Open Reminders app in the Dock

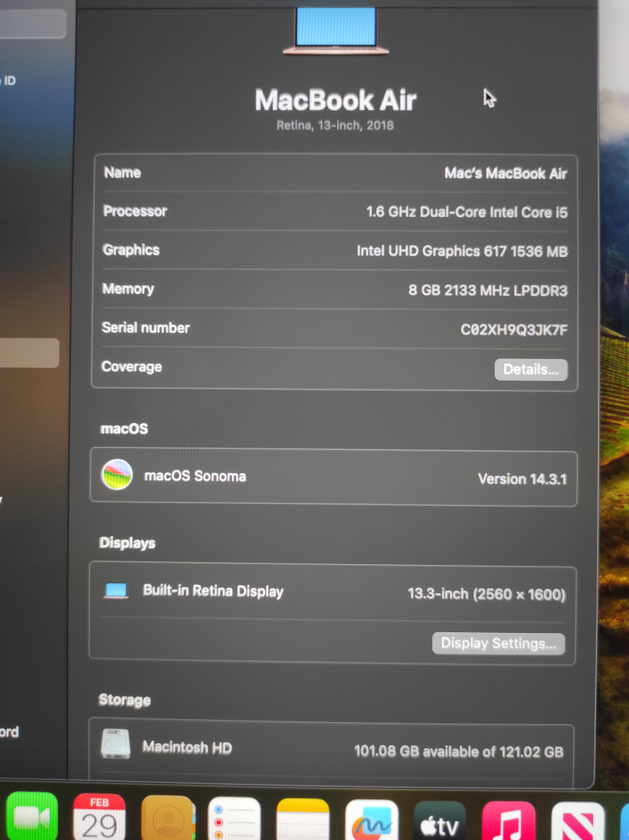234,818
